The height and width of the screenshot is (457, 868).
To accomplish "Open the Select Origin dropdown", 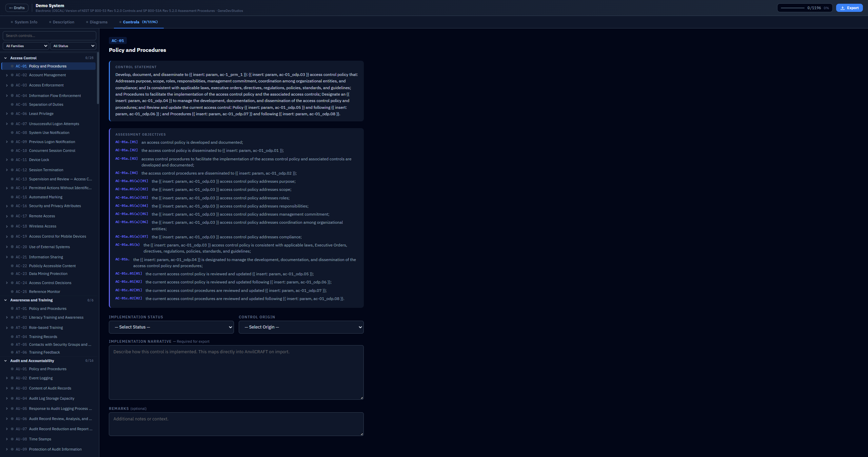I will pyautogui.click(x=301, y=327).
